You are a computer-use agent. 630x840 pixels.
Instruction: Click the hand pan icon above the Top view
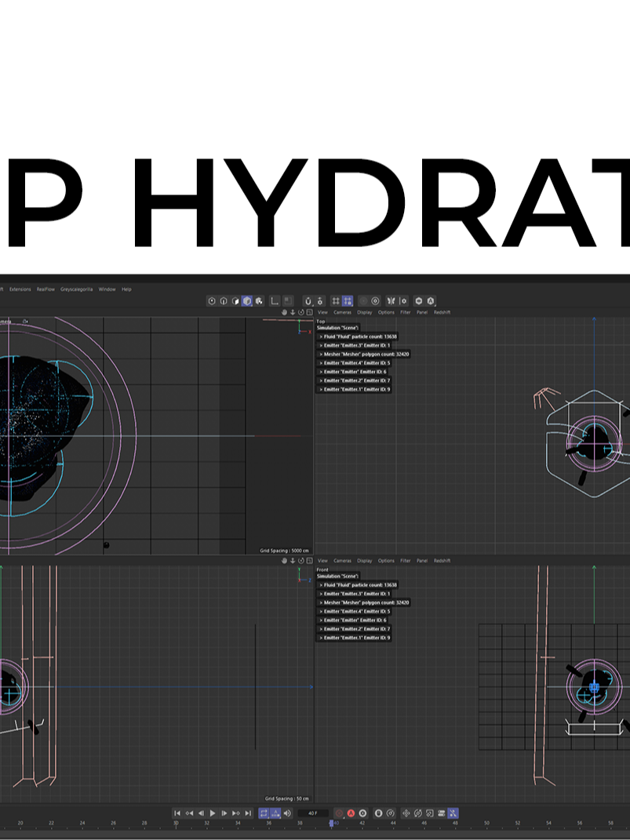285,312
